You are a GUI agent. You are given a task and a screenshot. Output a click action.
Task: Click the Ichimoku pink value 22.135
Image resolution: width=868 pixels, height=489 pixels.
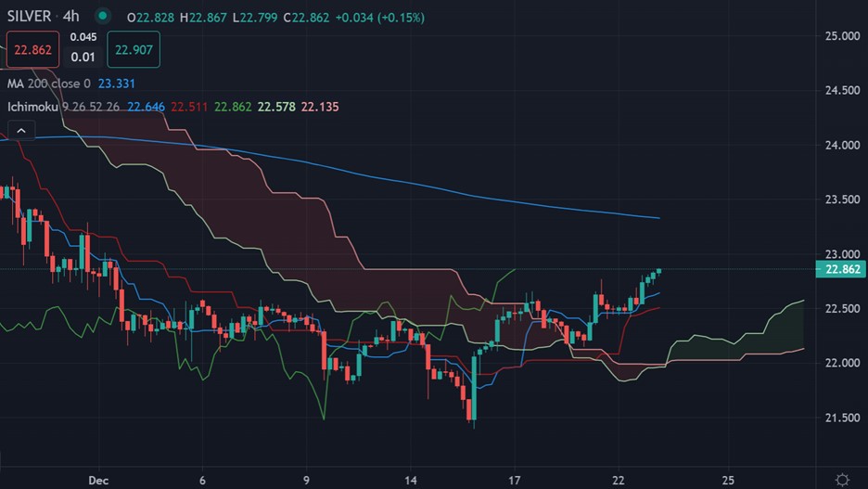[320, 107]
